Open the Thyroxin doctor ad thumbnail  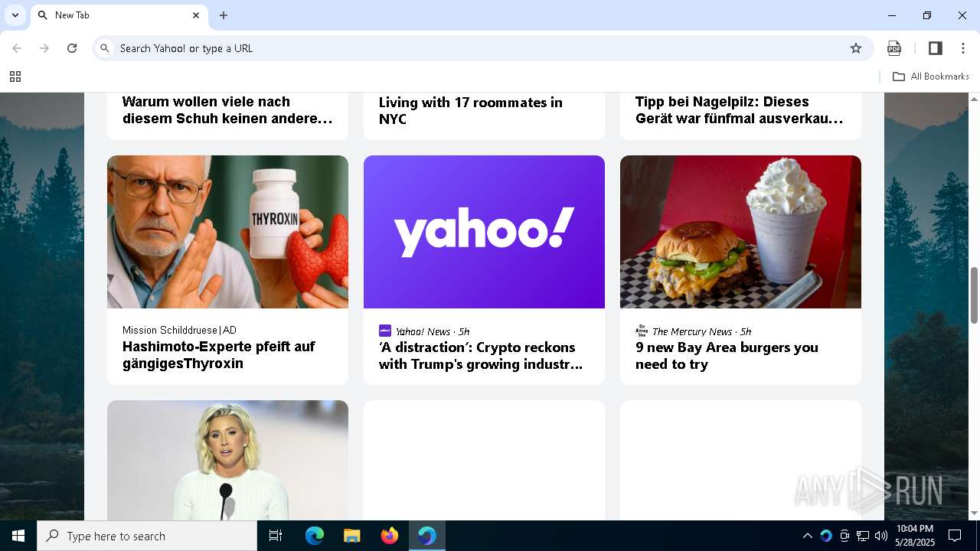[227, 232]
